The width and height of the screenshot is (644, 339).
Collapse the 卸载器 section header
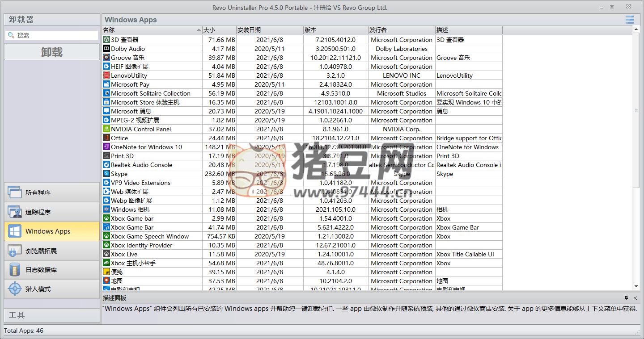[51, 20]
